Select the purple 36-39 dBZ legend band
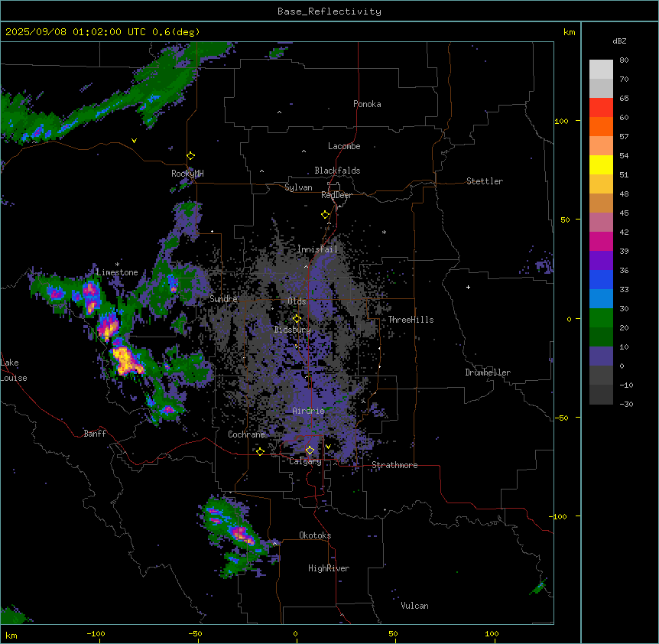Viewport: 659px width, 644px height. pos(601,261)
